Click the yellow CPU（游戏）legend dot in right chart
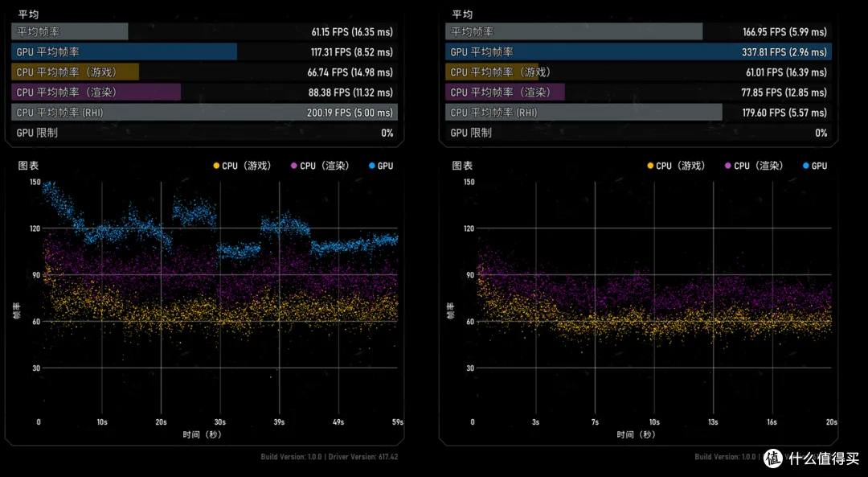This screenshot has height=477, width=868. [650, 166]
